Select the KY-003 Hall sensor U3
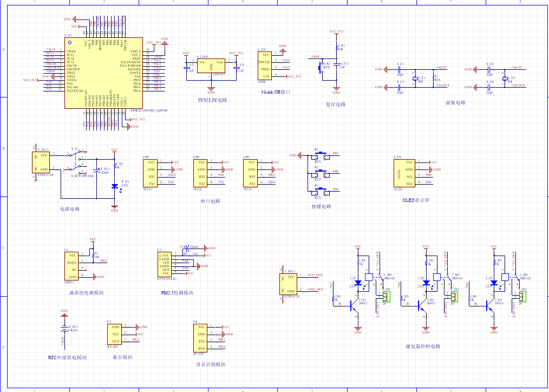 (114, 334)
